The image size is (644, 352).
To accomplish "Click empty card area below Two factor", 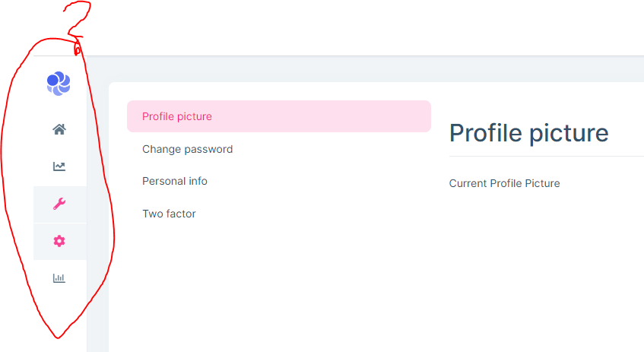I will coord(274,289).
